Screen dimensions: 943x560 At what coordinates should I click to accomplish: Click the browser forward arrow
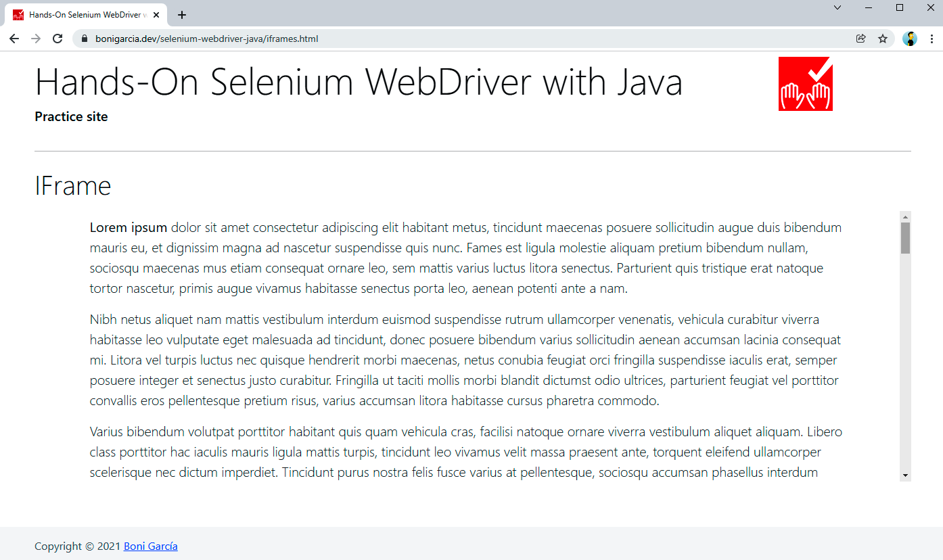[36, 39]
